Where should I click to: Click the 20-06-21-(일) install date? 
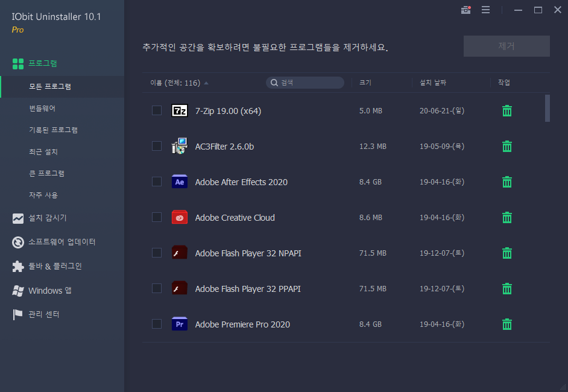coord(442,110)
